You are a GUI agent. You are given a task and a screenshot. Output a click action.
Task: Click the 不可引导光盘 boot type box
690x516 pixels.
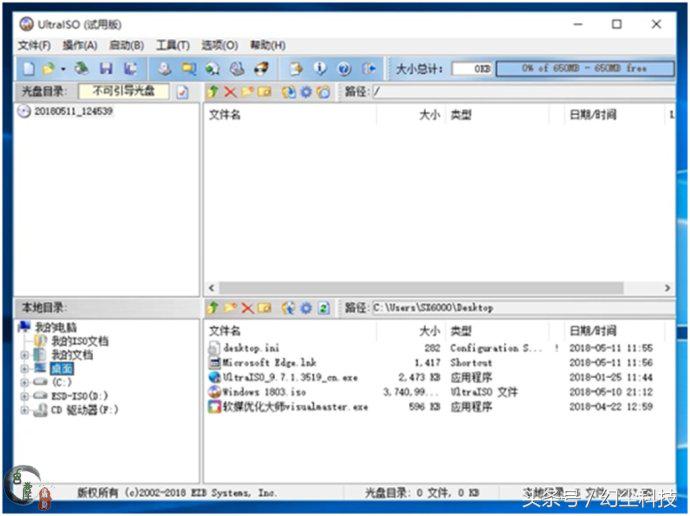(x=124, y=91)
